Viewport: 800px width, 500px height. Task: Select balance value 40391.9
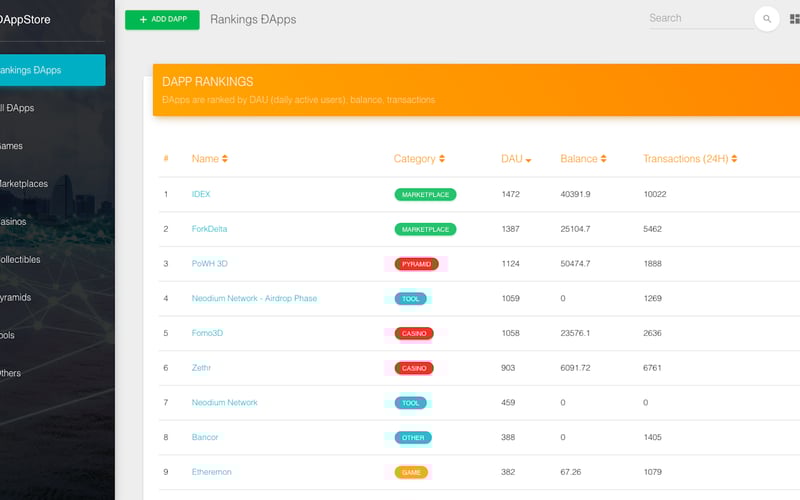pos(575,194)
